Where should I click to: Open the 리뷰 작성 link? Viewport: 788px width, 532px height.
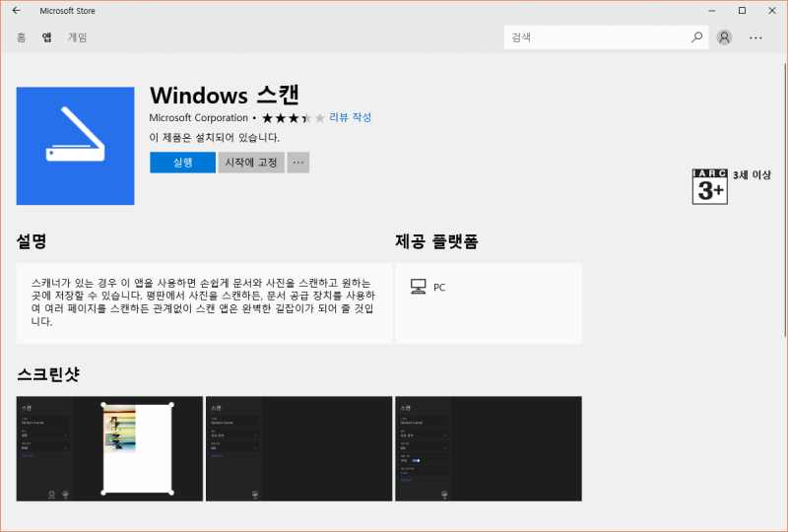(x=351, y=117)
